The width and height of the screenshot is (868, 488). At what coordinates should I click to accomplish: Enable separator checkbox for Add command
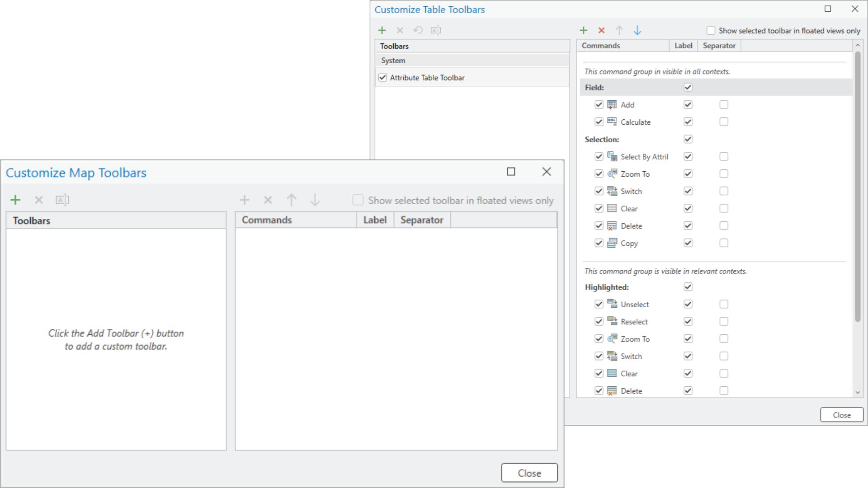[724, 105]
